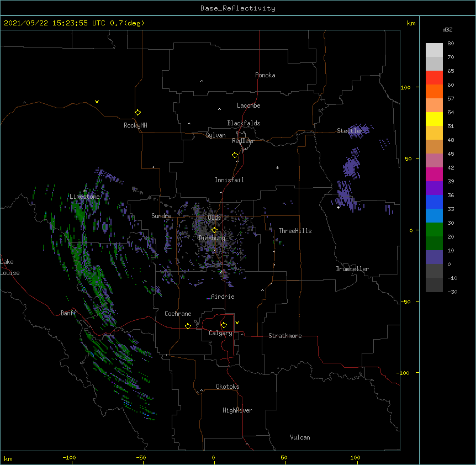The width and height of the screenshot is (476, 465).
Task: Select the yellow diamond radar marker between Olds and Didsbury
Action: point(214,230)
